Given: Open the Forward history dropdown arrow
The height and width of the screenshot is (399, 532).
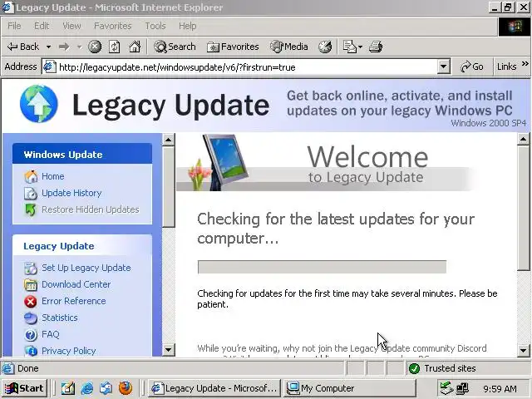Looking at the screenshot, I should coord(80,47).
